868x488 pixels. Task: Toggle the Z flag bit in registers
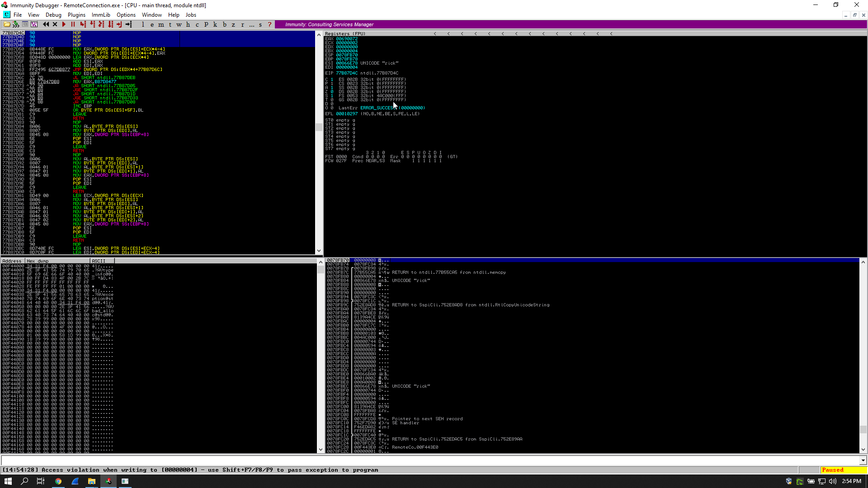(332, 92)
